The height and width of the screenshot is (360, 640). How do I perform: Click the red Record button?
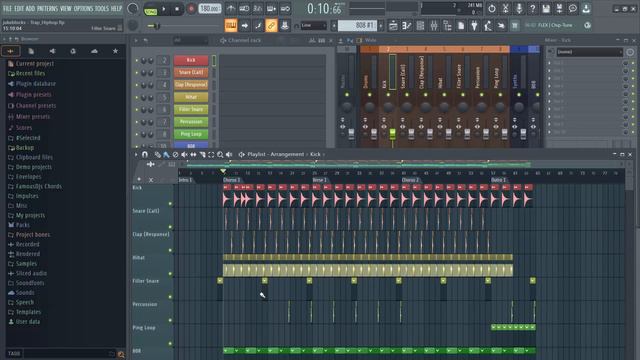pos(191,9)
